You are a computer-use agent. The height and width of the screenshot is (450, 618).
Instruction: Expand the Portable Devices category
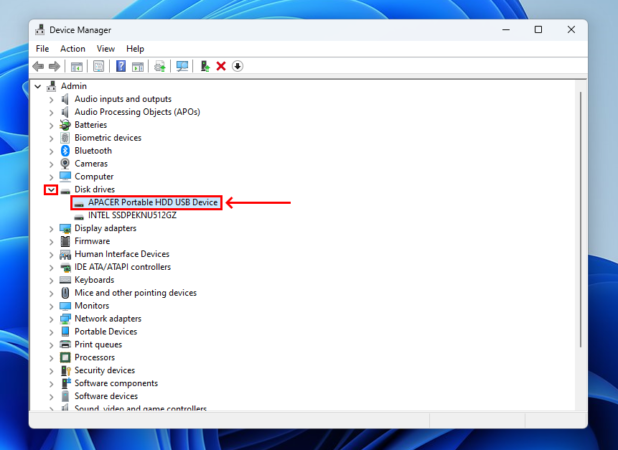pos(51,332)
